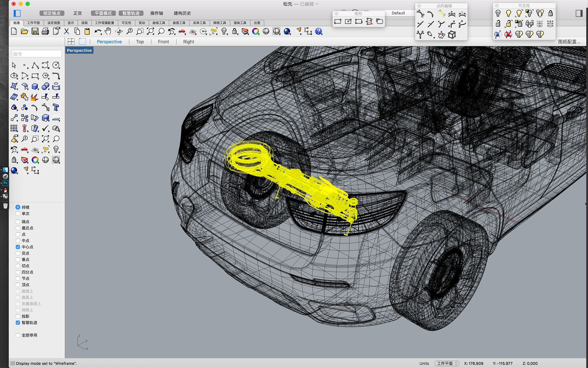This screenshot has height=368, width=588.
Task: Select the Pan view tool in the toolbar
Action: (108, 31)
